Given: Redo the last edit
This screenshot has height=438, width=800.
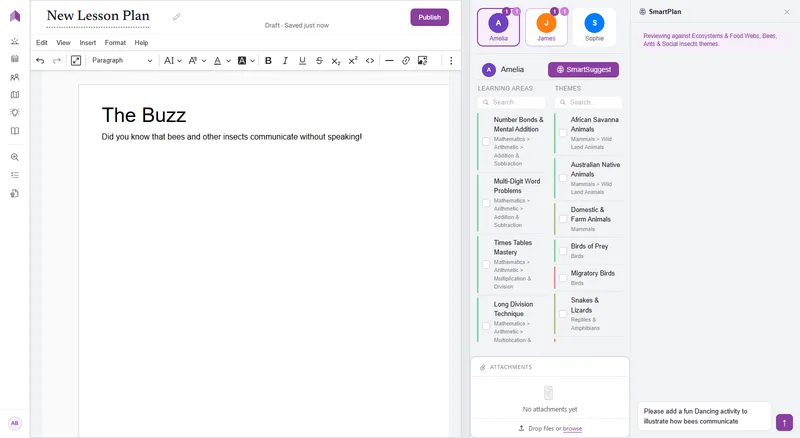Looking at the screenshot, I should click(57, 61).
